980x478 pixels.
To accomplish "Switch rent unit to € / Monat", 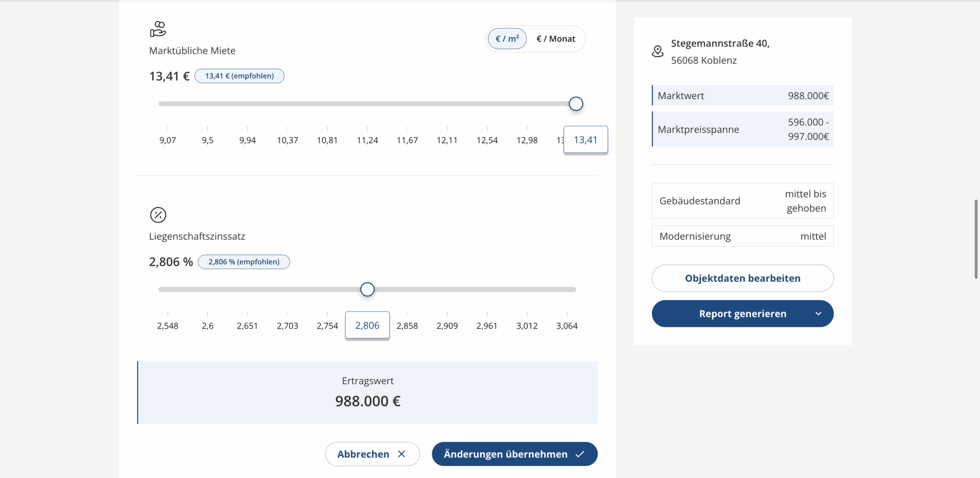I will coord(555,39).
